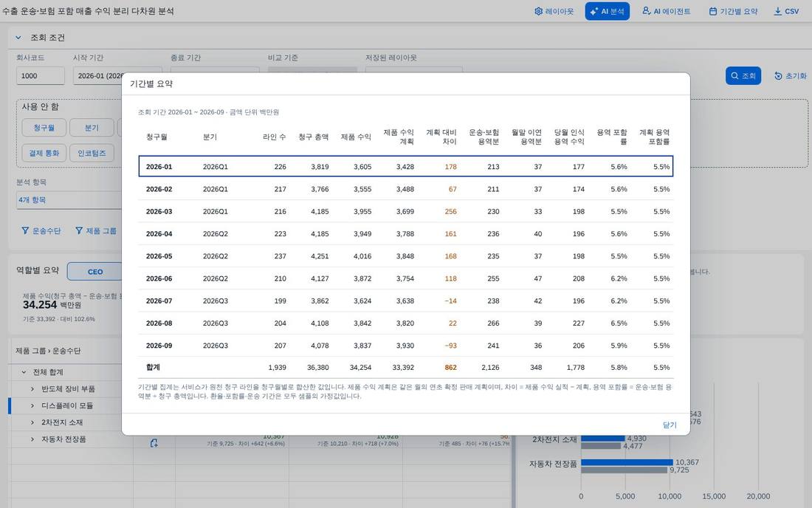Click 기간별 요약 in the top bar
Screen dimensions: 812x508
click(x=733, y=11)
